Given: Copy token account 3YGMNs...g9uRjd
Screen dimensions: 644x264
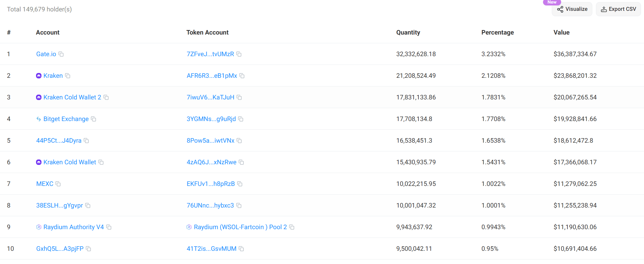Looking at the screenshot, I should tap(241, 119).
